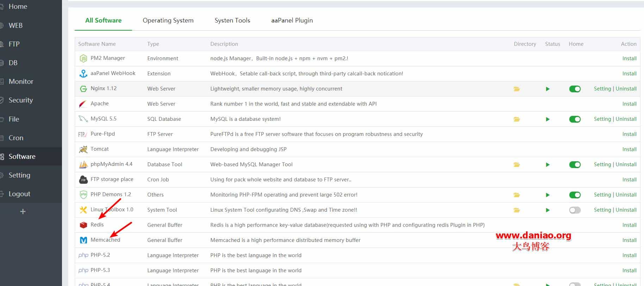Click the Redis red cube icon
The width and height of the screenshot is (644, 286).
pos(83,225)
